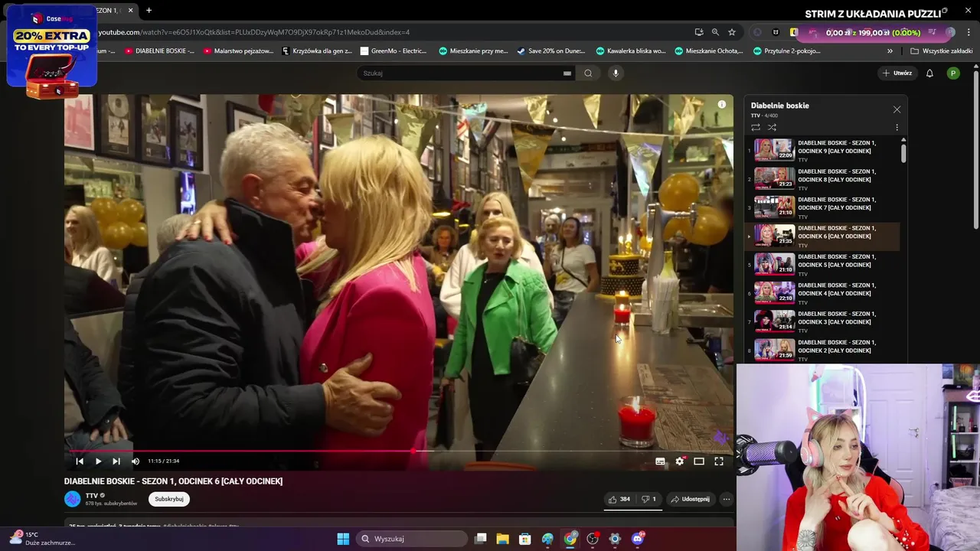Click the page vertical scrollbar thumb
This screenshot has width=980, height=551.
[975, 149]
